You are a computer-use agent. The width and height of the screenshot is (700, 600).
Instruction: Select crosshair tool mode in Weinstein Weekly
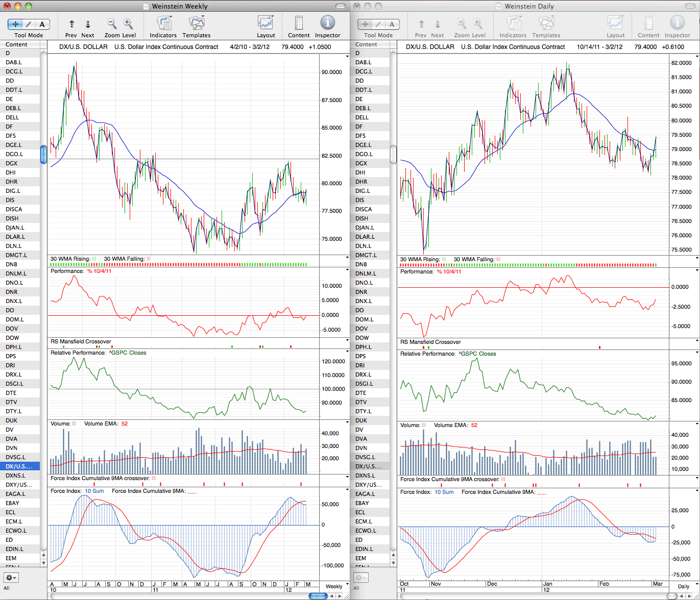click(16, 24)
